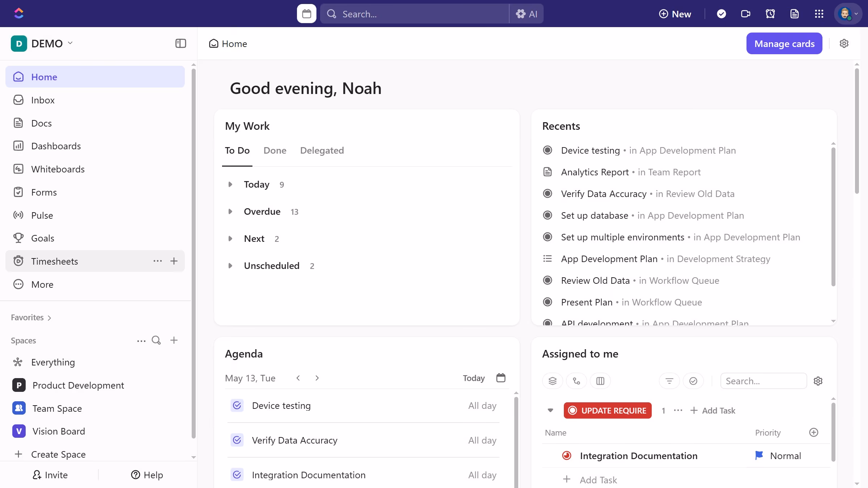Select the To Do tab in My Work
The width and height of the screenshot is (868, 488).
237,150
